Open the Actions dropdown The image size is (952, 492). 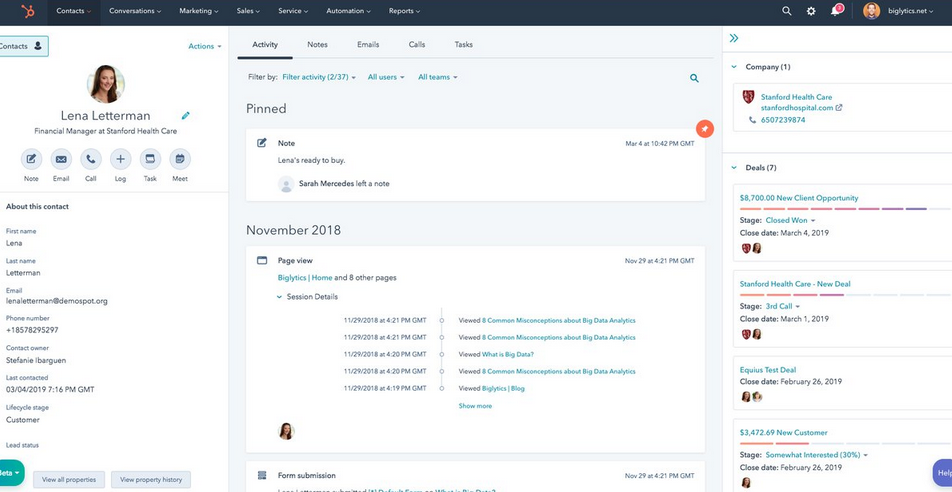tap(205, 46)
